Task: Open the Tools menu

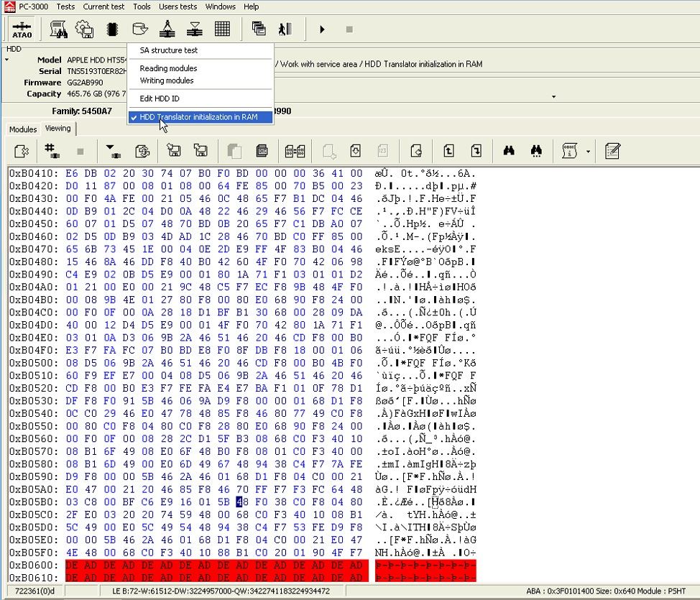Action: (142, 6)
